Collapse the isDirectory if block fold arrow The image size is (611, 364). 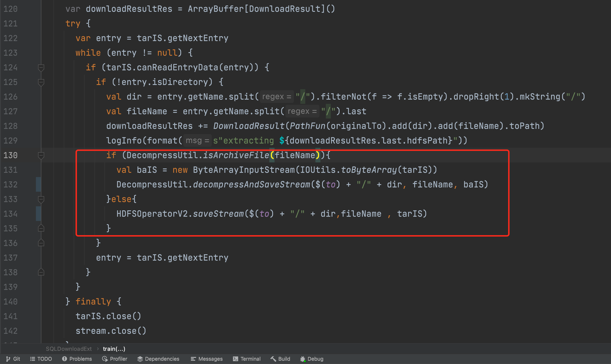41,82
